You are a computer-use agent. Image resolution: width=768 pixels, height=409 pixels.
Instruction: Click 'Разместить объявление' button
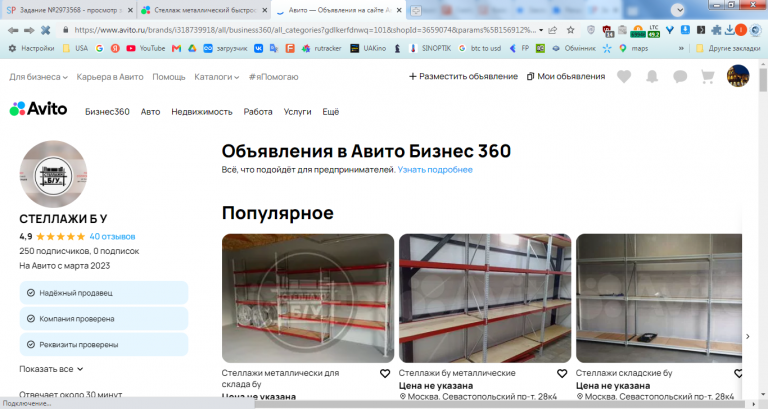click(x=463, y=76)
